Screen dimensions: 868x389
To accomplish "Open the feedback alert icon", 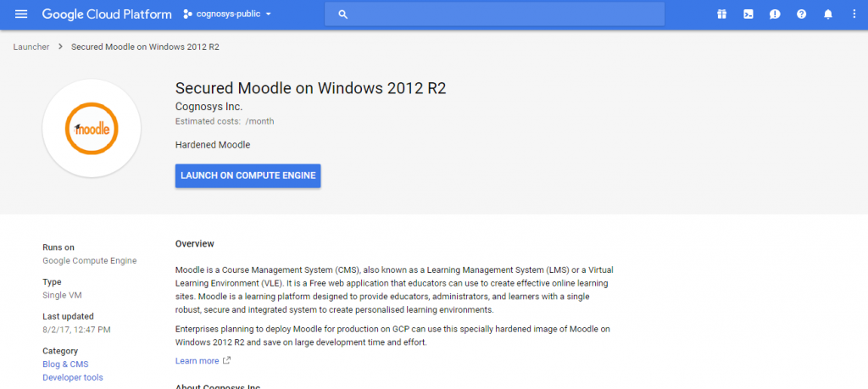I will (x=775, y=14).
